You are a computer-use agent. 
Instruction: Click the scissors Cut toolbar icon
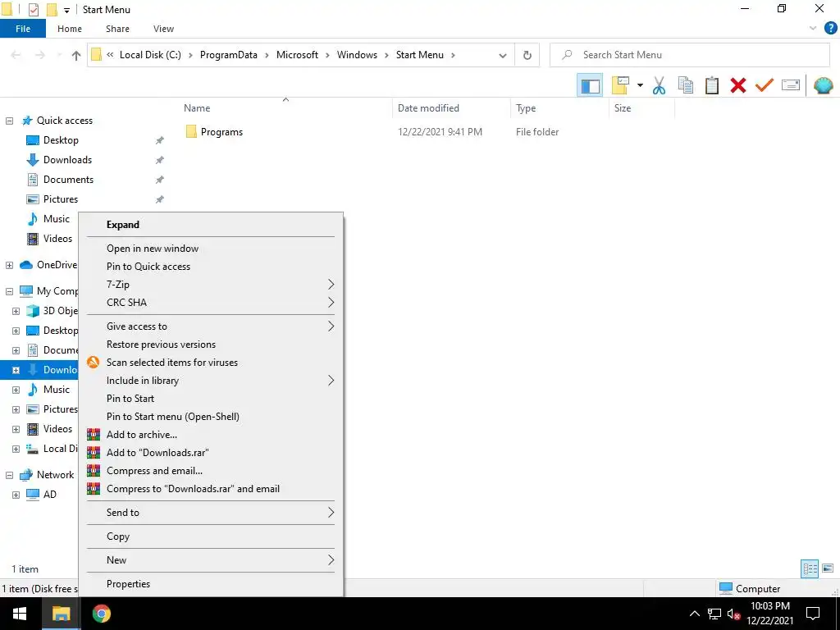click(659, 85)
